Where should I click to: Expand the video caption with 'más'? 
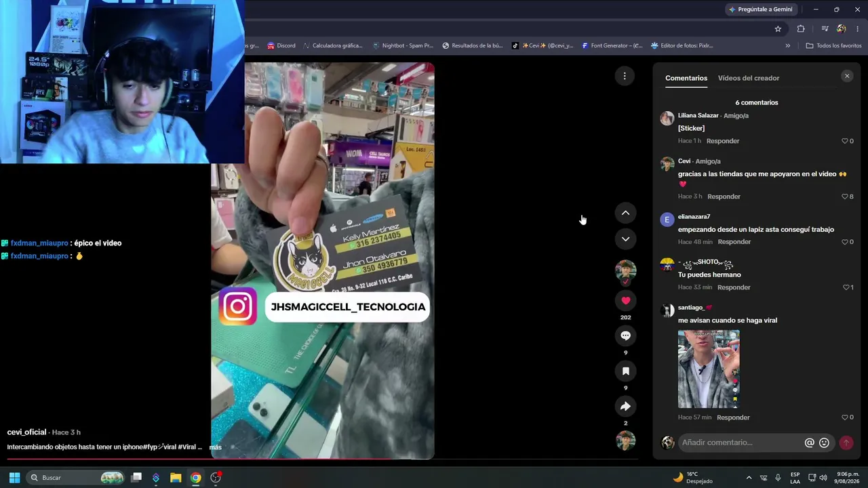coord(216,447)
